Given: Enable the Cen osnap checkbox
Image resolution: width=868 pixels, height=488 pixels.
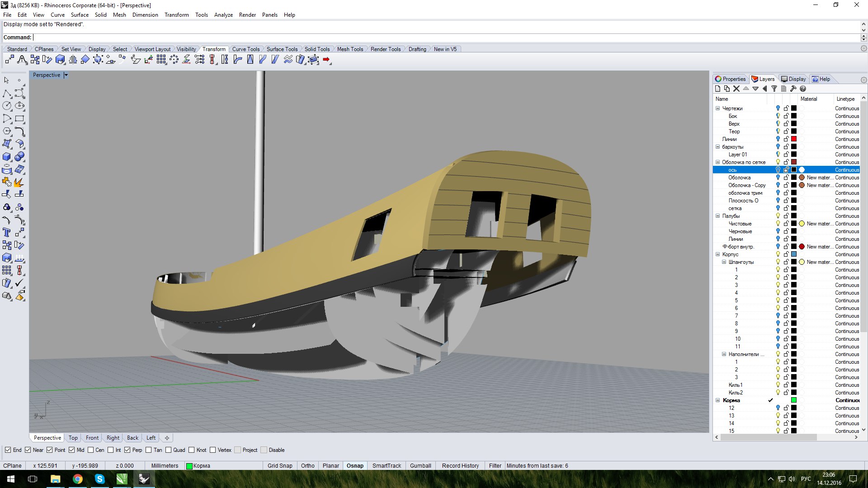Looking at the screenshot, I should pyautogui.click(x=91, y=450).
